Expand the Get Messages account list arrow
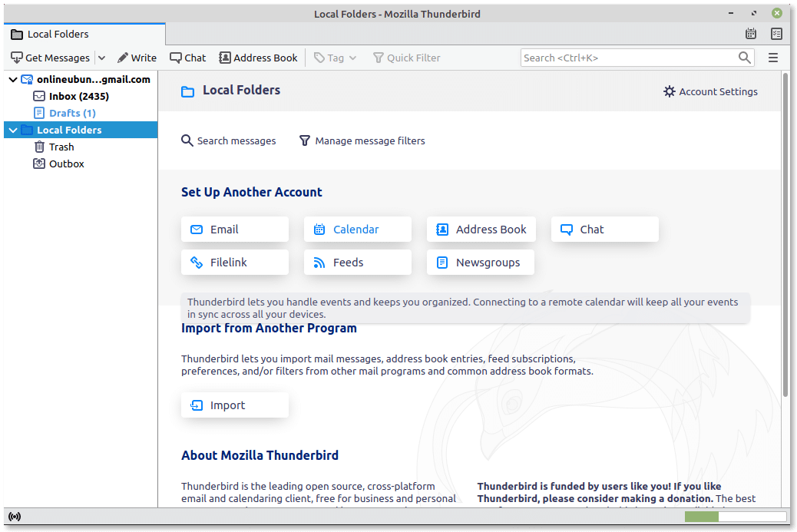The image size is (797, 532). click(101, 57)
